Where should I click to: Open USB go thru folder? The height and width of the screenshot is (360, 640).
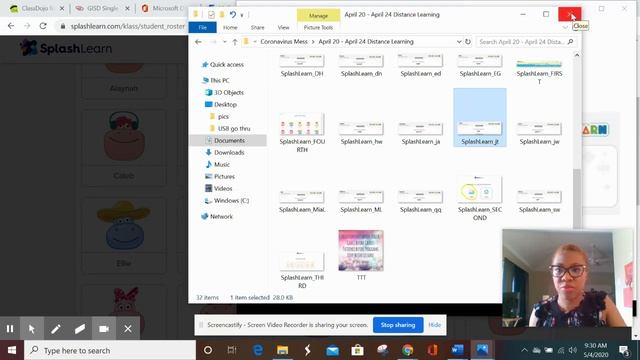point(234,128)
